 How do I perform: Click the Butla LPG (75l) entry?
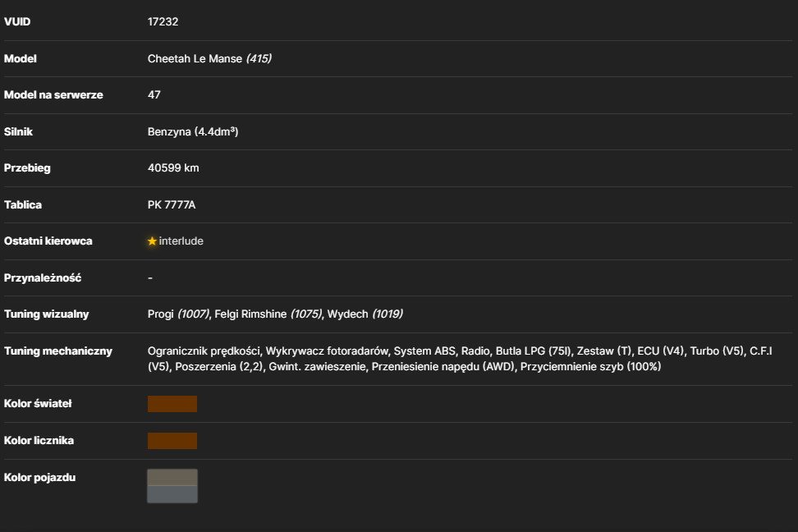coord(534,351)
